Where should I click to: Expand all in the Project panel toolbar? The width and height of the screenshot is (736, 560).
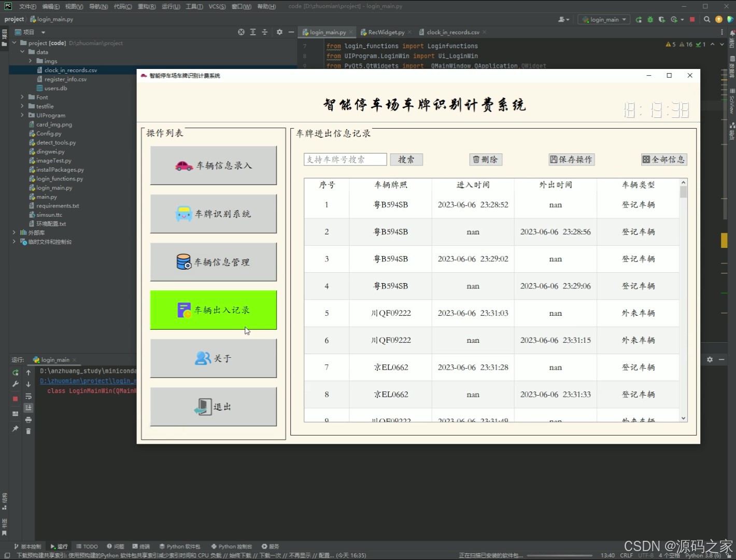click(253, 32)
